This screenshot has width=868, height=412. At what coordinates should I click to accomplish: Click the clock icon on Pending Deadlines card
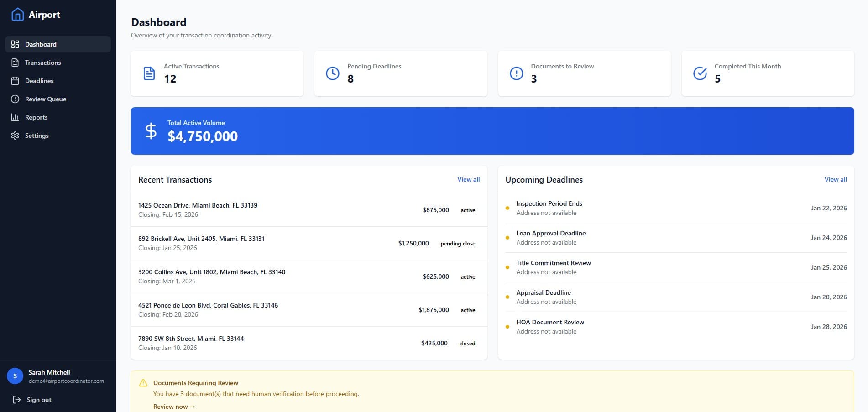coord(332,73)
